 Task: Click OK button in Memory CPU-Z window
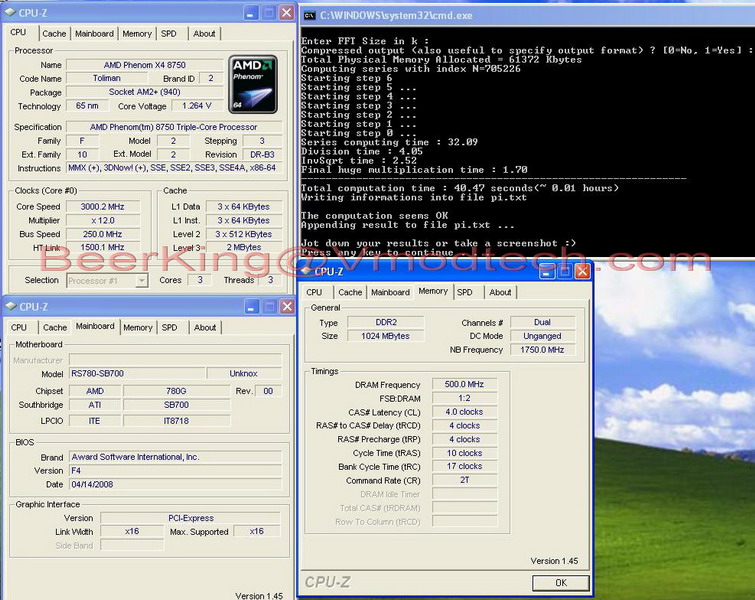pos(561,583)
